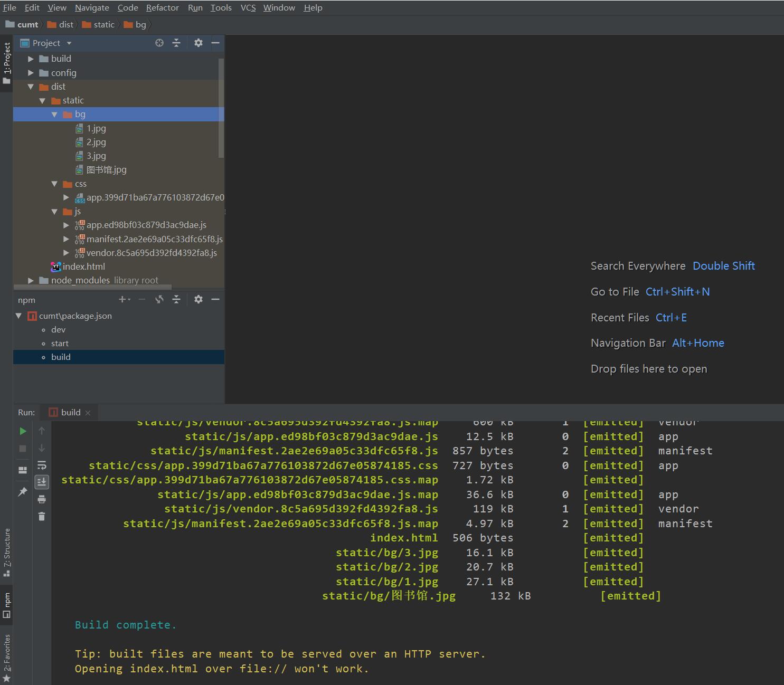This screenshot has height=685, width=784.
Task: Select the dev npm script
Action: point(119,329)
